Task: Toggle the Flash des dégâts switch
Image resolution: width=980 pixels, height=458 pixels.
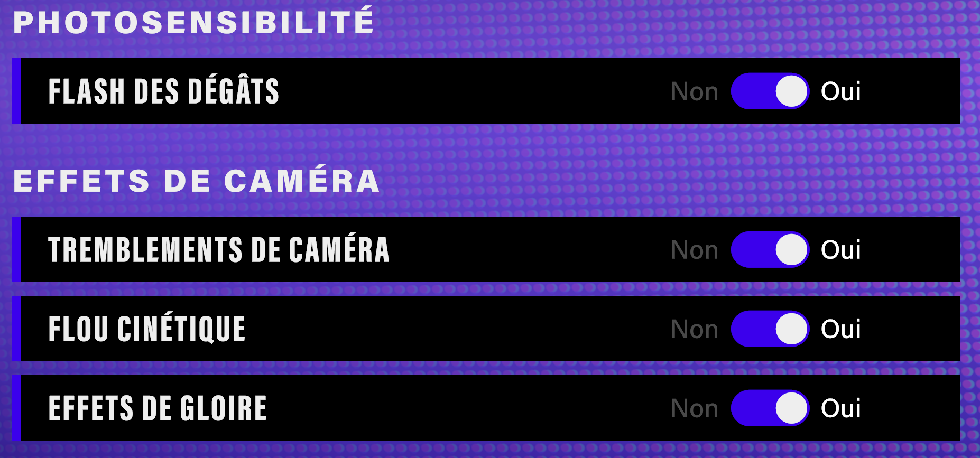Action: (770, 91)
